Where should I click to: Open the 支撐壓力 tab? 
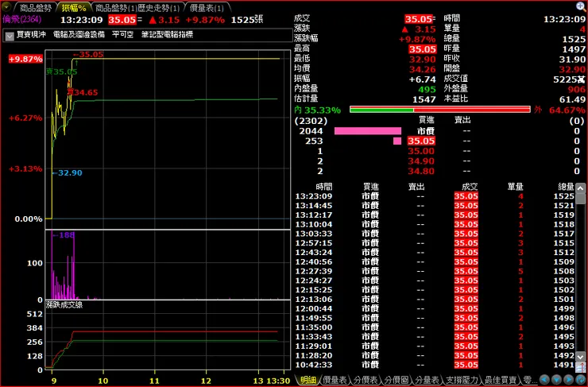[x=462, y=380]
